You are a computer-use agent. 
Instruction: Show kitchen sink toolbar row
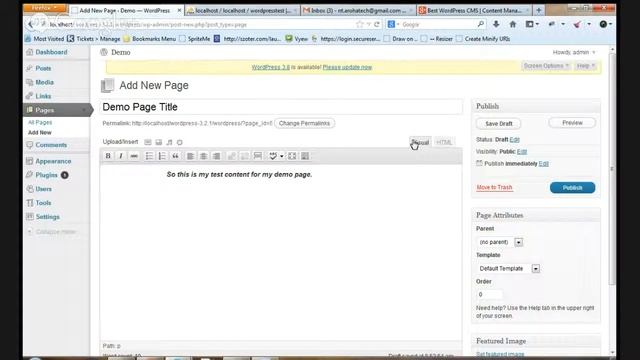pyautogui.click(x=305, y=156)
